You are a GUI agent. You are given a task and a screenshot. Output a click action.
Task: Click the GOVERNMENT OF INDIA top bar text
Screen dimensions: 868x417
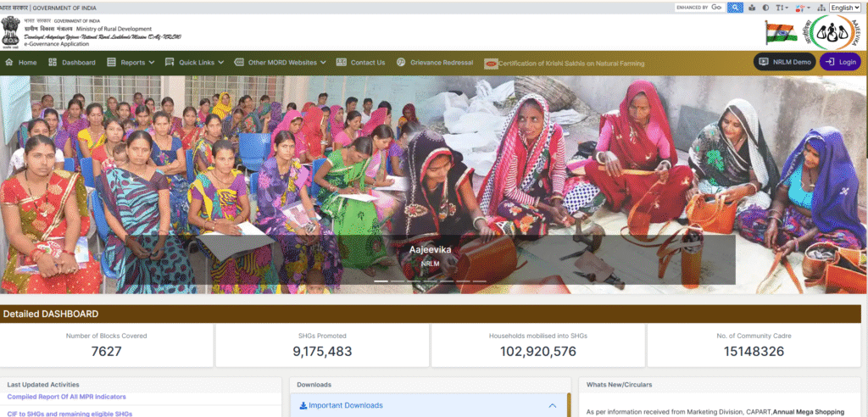[x=64, y=8]
